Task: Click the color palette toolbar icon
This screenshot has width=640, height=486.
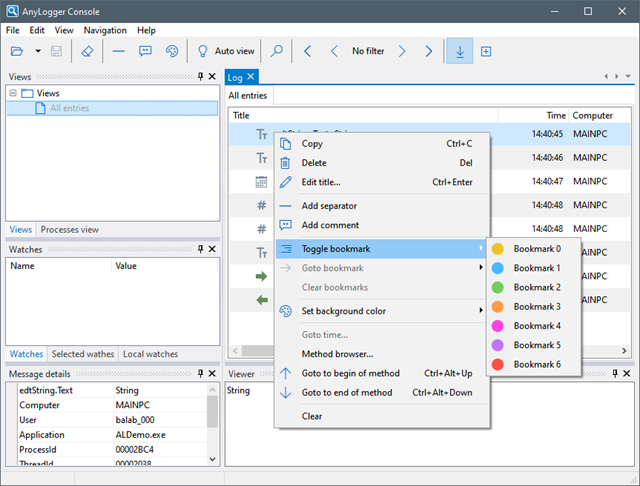Action: (171, 51)
